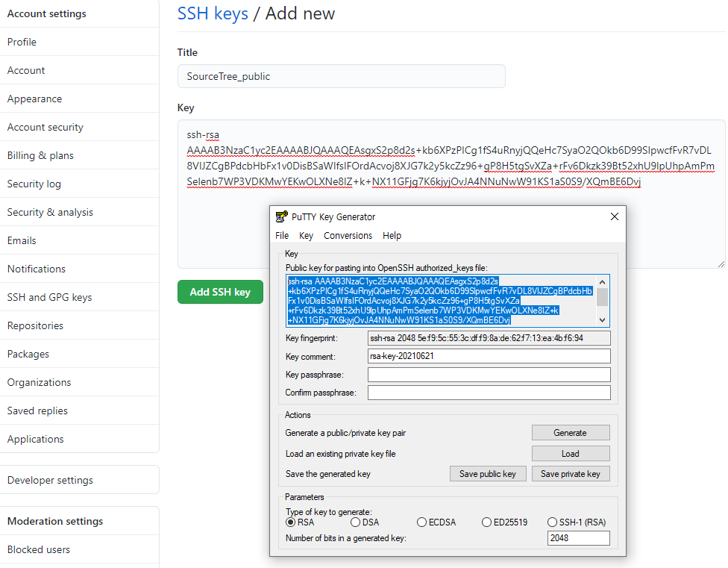The image size is (728, 568).
Task: Click the public key scrollbar thumb
Action: click(602, 297)
